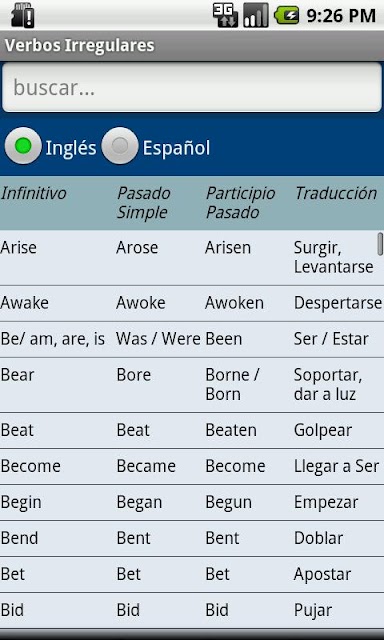Select the Bear verb entry

coord(192,385)
